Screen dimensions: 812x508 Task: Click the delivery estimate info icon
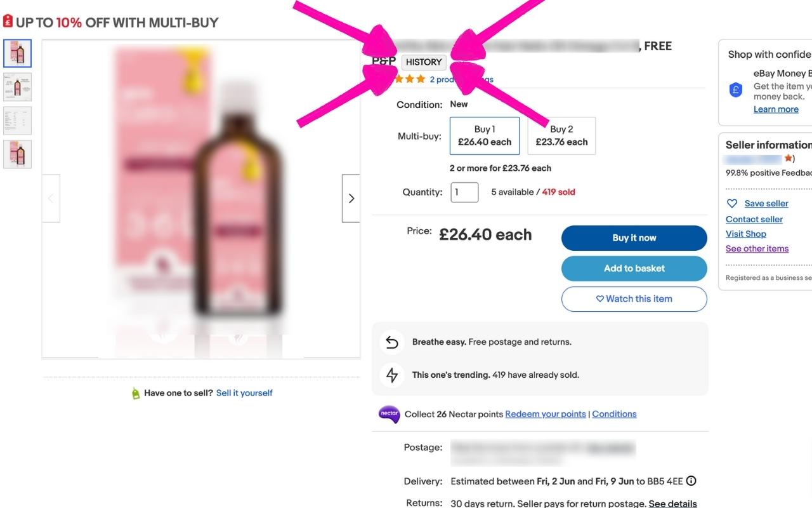pyautogui.click(x=690, y=481)
